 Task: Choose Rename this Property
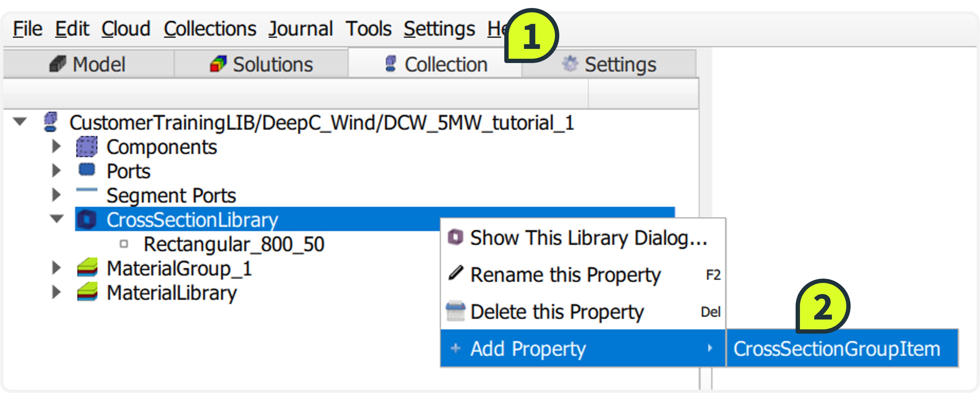565,275
